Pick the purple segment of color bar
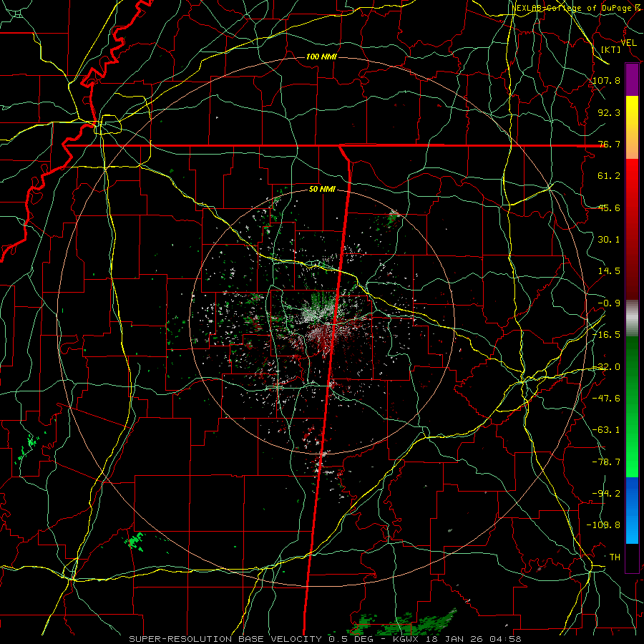Image resolution: width=644 pixels, height=644 pixels. tap(632, 80)
